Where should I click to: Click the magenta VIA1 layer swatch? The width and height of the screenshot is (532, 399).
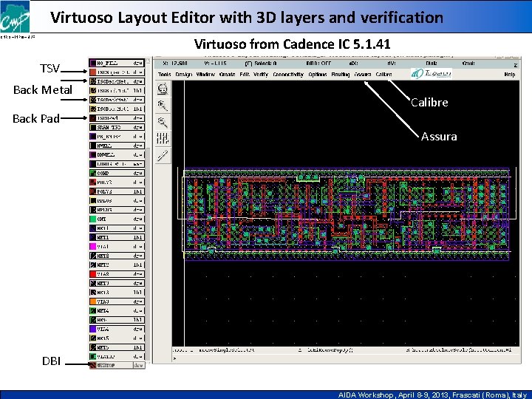(92, 247)
